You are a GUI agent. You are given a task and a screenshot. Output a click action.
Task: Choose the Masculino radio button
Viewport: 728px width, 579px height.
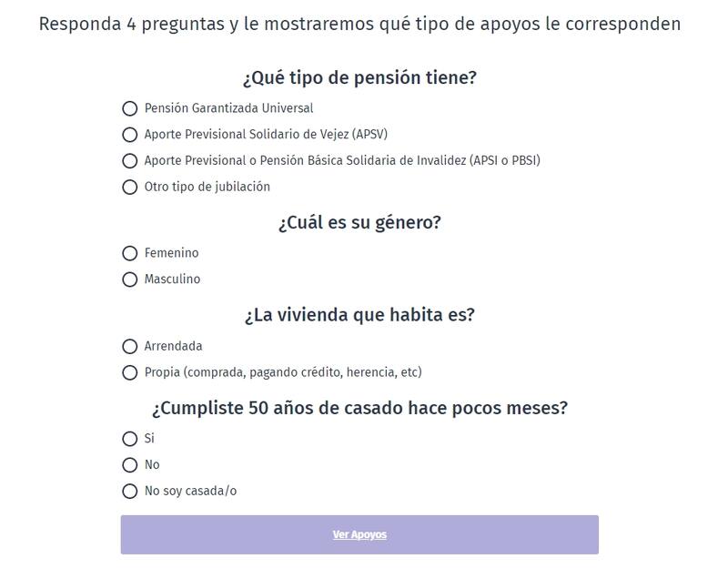tap(129, 279)
